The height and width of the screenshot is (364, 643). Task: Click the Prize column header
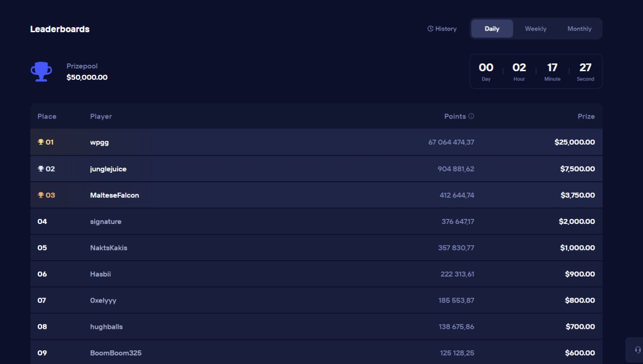click(586, 116)
